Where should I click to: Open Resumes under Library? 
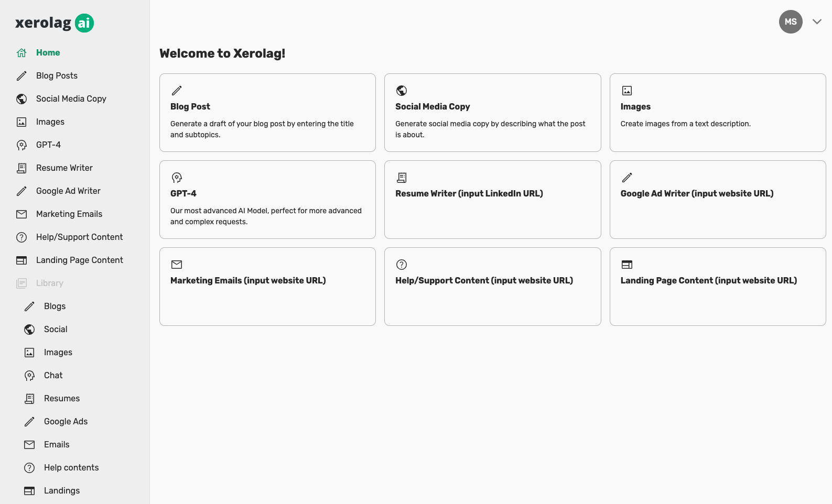62,399
